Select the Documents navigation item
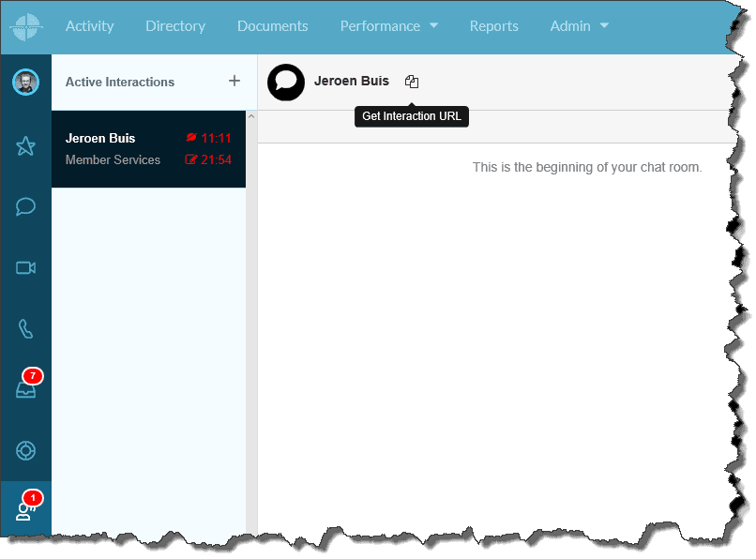Image resolution: width=756 pixels, height=559 pixels. click(272, 26)
